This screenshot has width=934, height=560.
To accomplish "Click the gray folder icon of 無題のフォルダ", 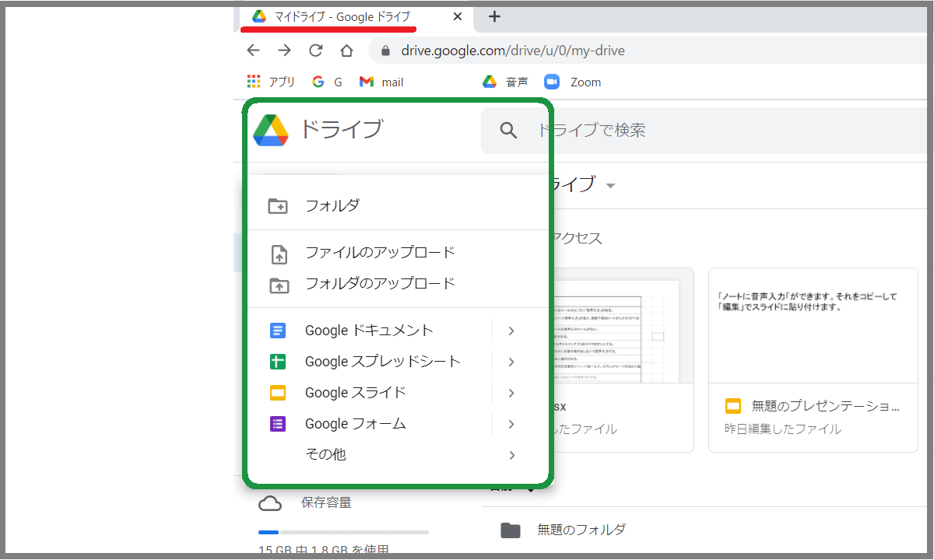I will pos(510,530).
